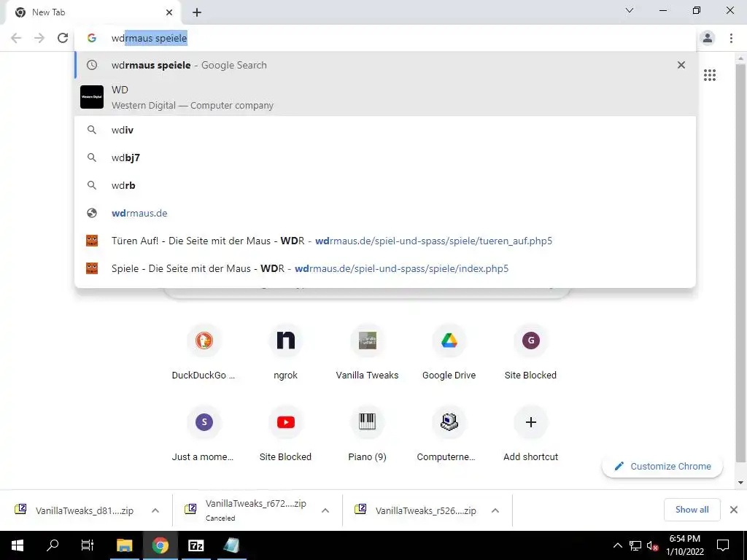747x560 pixels.
Task: Open the Türen Auf! page suggestion
Action: (385, 241)
